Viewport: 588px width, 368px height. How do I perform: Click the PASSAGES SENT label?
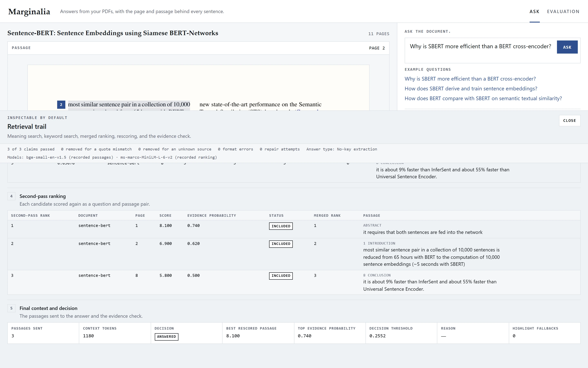click(27, 329)
